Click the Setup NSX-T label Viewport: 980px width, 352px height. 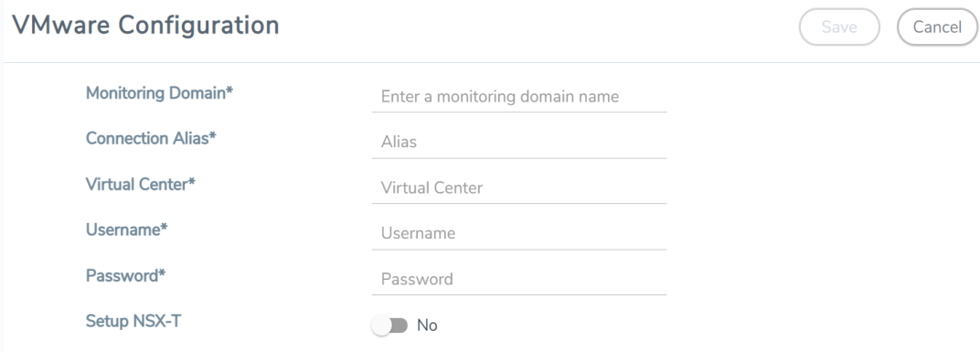click(133, 321)
